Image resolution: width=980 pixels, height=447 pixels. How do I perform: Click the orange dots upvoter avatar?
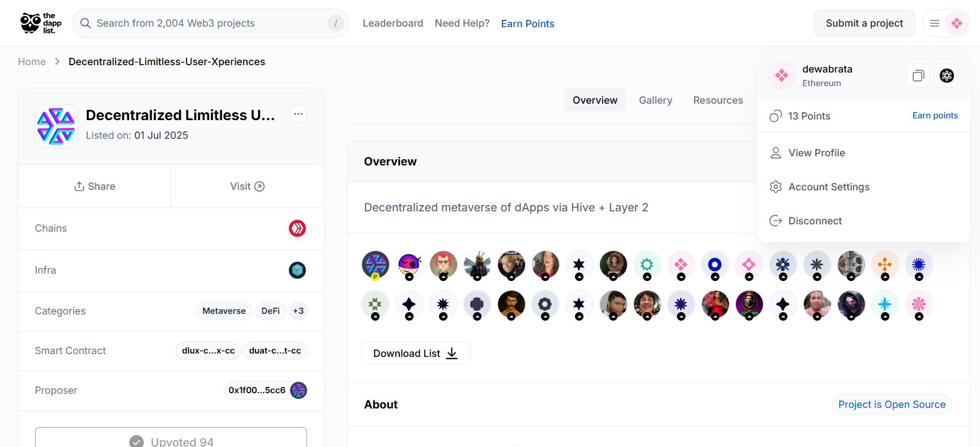coord(885,265)
